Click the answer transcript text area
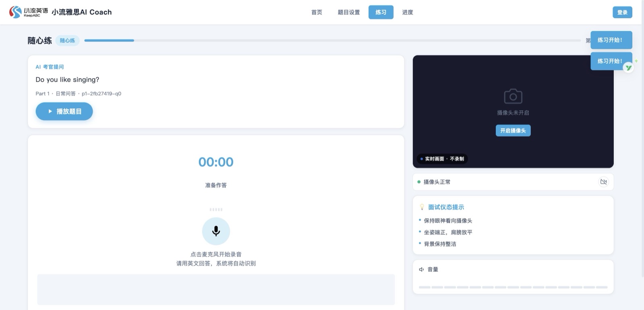The image size is (644, 310). (x=216, y=289)
